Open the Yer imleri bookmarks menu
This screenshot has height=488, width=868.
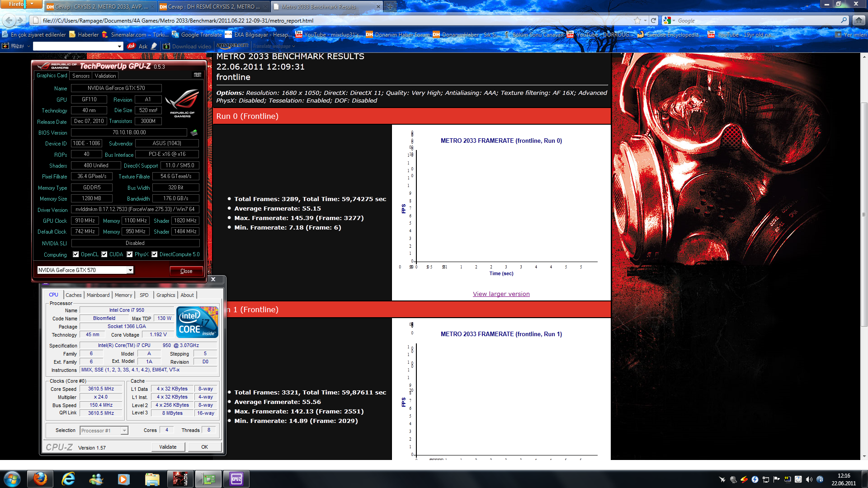pyautogui.click(x=850, y=34)
